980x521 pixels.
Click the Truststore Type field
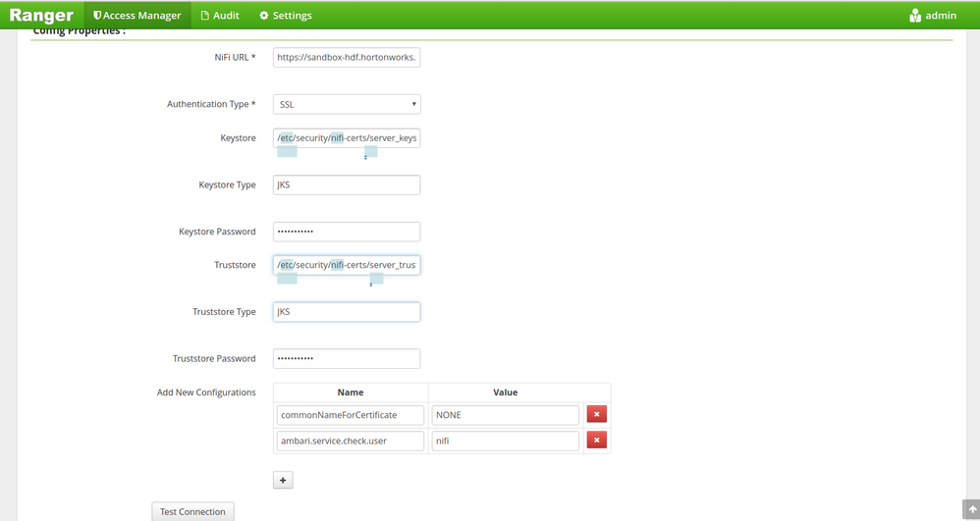[x=347, y=312]
